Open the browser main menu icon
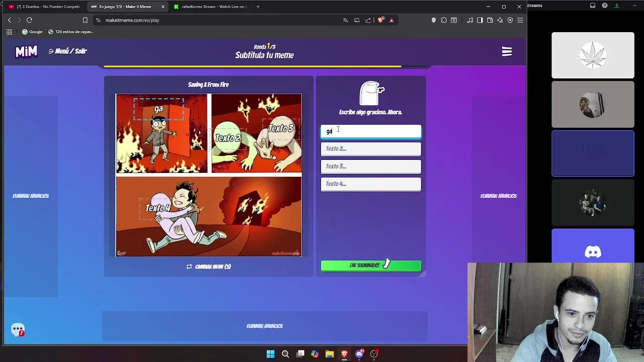 (520, 20)
